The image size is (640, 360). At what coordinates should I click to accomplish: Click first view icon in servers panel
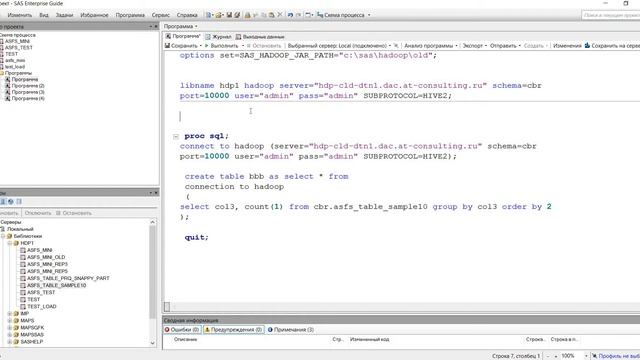[x=3, y=202]
